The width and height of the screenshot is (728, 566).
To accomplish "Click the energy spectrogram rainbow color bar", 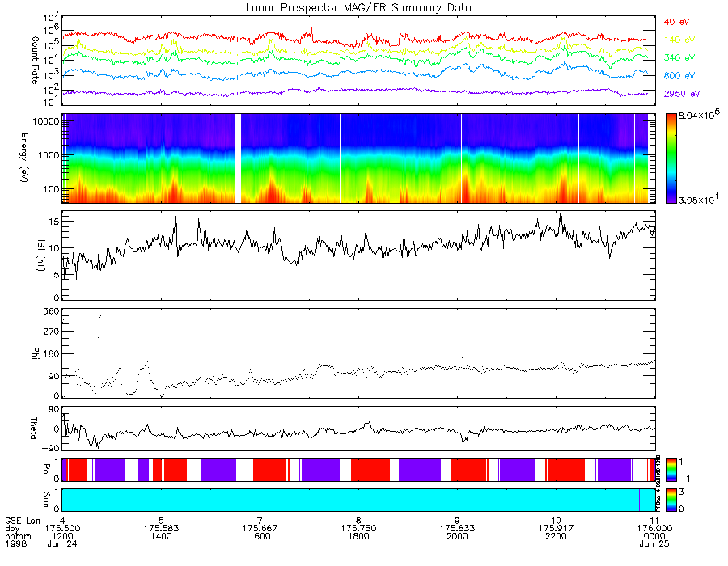I will click(671, 158).
